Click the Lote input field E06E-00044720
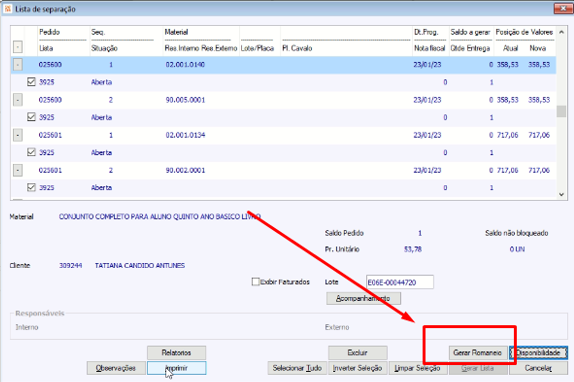 click(x=400, y=282)
